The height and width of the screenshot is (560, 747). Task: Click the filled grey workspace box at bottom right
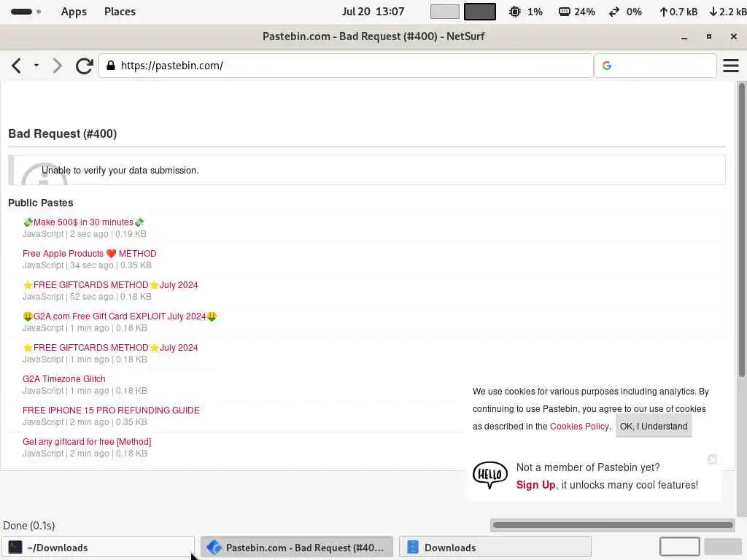pyautogui.click(x=723, y=547)
